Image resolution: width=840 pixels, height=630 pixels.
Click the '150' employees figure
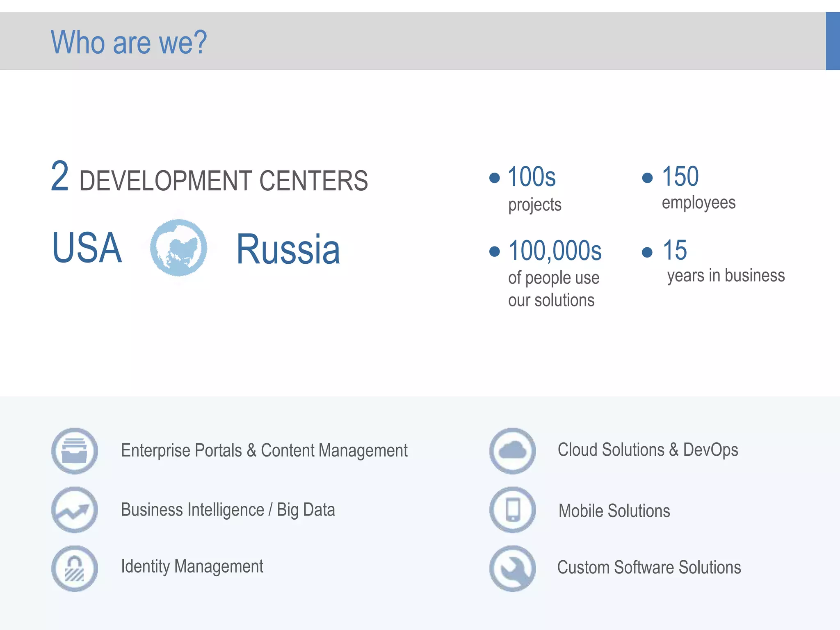[680, 176]
